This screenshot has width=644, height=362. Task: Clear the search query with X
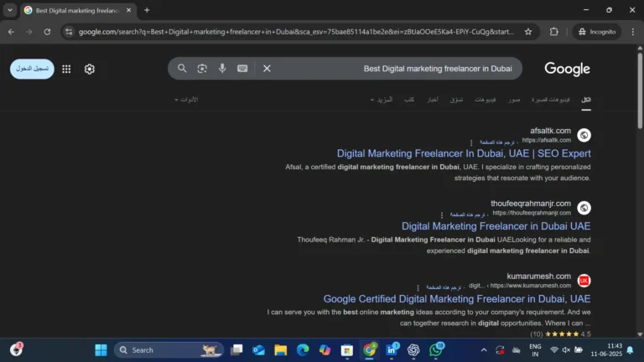(267, 69)
